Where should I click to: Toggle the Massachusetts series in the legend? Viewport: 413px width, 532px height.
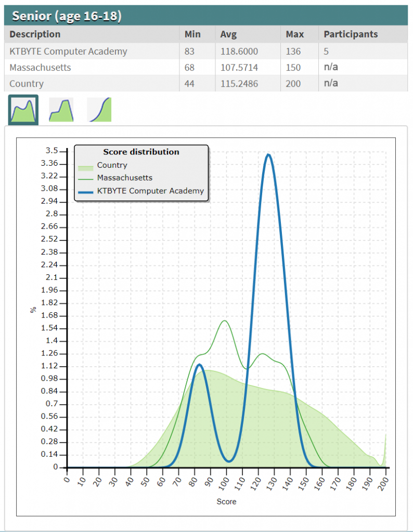coord(124,178)
